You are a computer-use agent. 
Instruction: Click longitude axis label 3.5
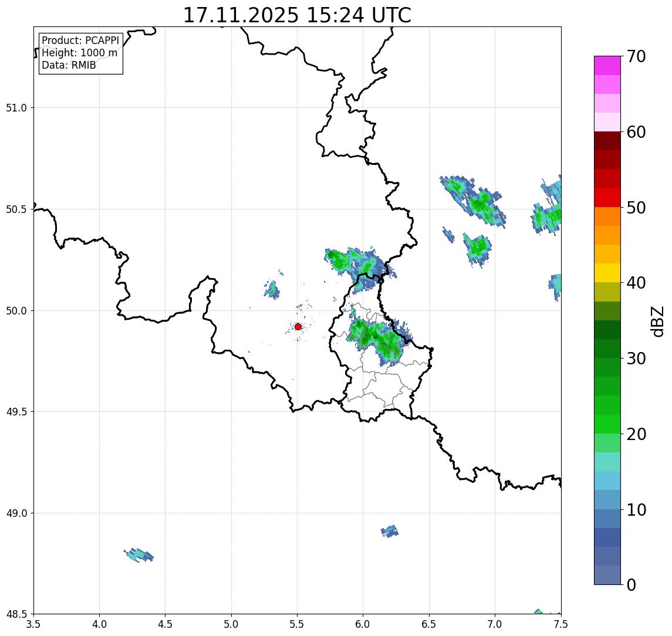[x=33, y=624]
